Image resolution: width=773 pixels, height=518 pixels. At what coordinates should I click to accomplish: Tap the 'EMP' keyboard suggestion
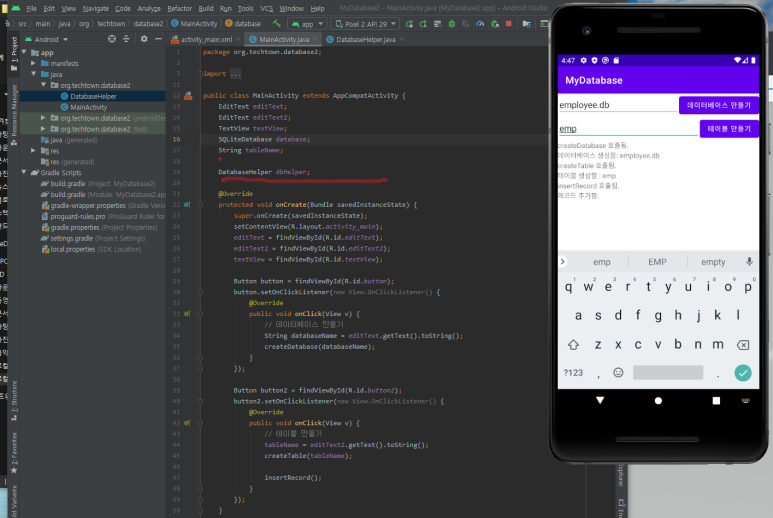coord(657,262)
